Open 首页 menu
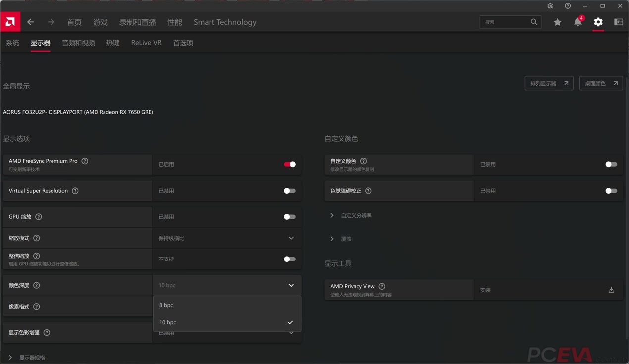Screen dimensions: 629x364 74,22
